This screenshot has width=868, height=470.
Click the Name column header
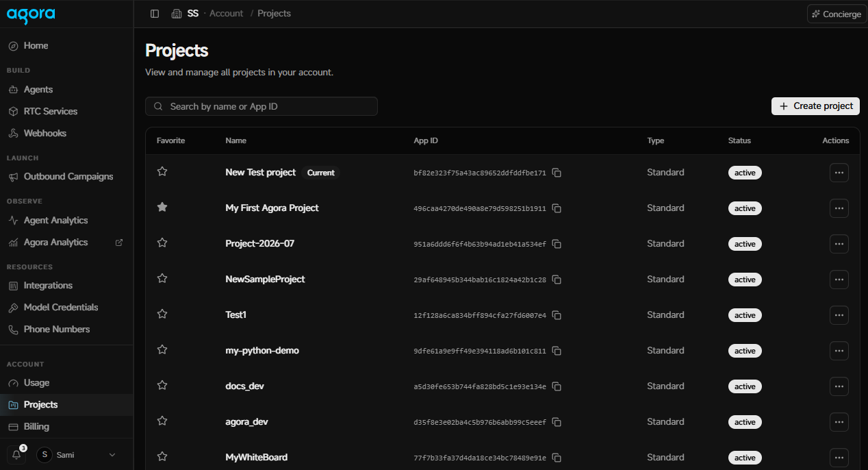coord(235,140)
